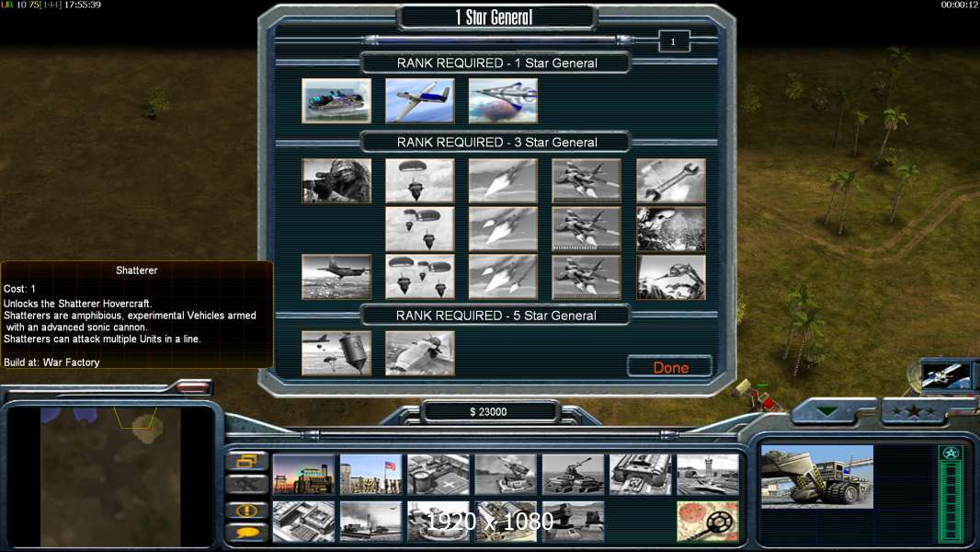Screen dimensions: 980x552
Task: Click the Done button
Action: [x=670, y=367]
